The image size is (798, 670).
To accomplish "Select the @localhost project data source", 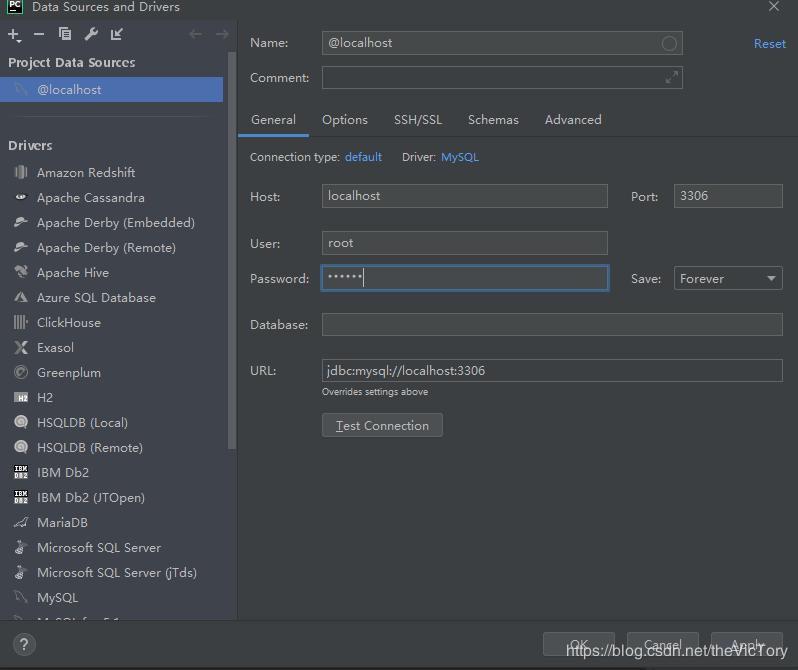I will 69,90.
